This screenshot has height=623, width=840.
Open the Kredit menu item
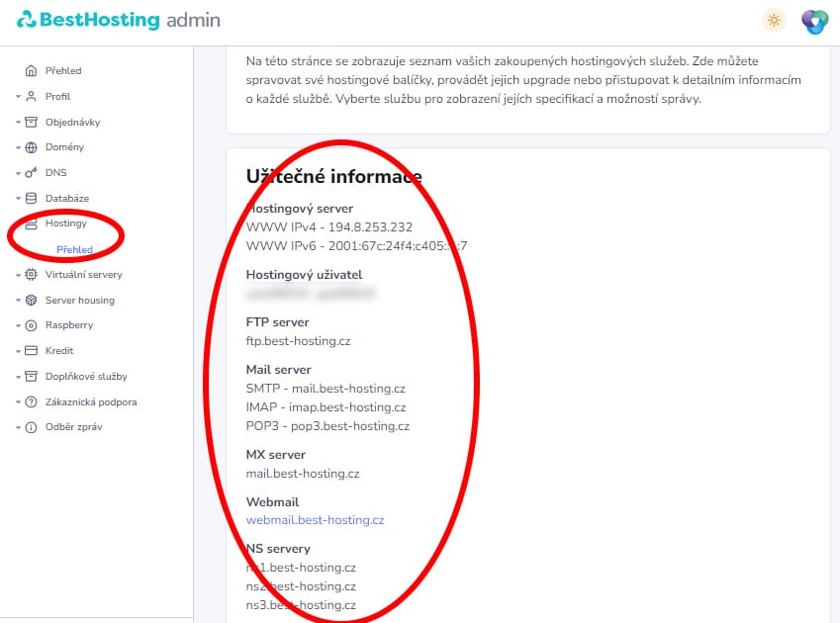tap(59, 351)
